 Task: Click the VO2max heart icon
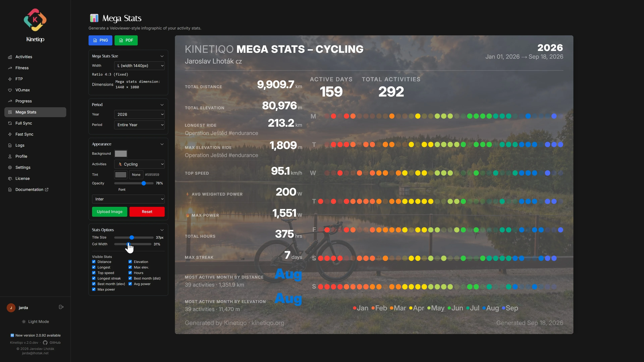[x=10, y=90]
